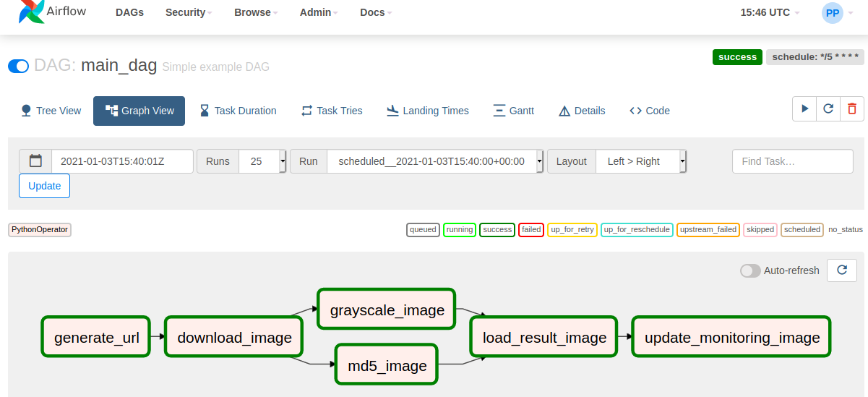Expand the Runs count dropdown
The image size is (868, 397).
(x=262, y=161)
